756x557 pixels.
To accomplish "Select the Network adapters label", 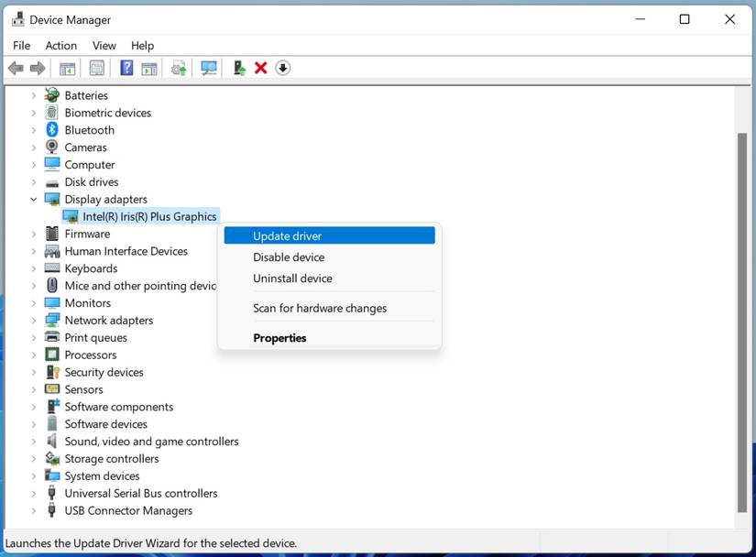I will coord(109,321).
